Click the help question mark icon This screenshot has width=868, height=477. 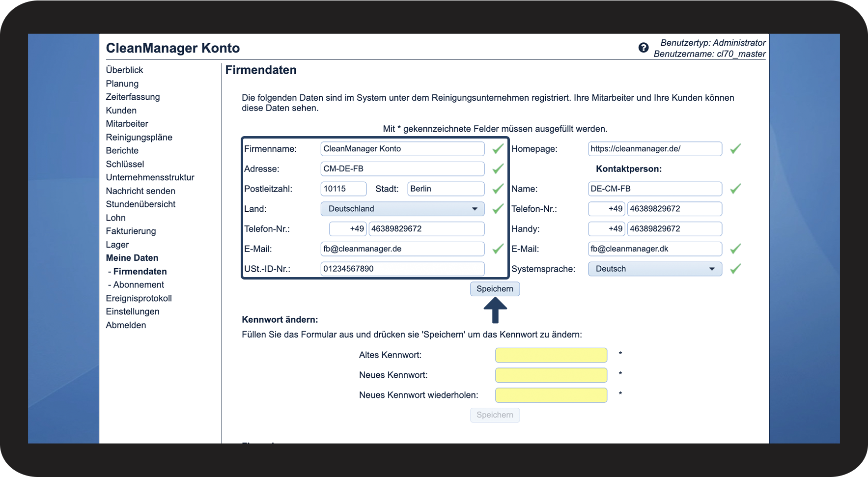point(643,48)
